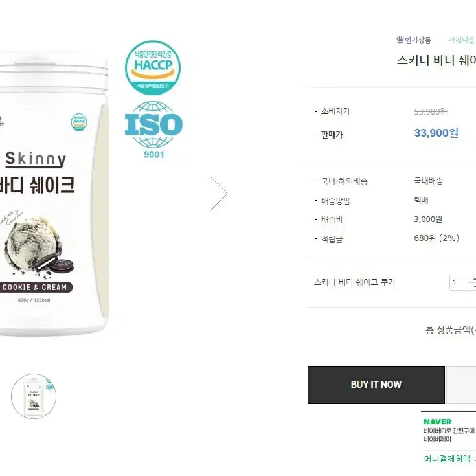
Task: Click the ISO 9001 badge
Action: pyautogui.click(x=153, y=130)
